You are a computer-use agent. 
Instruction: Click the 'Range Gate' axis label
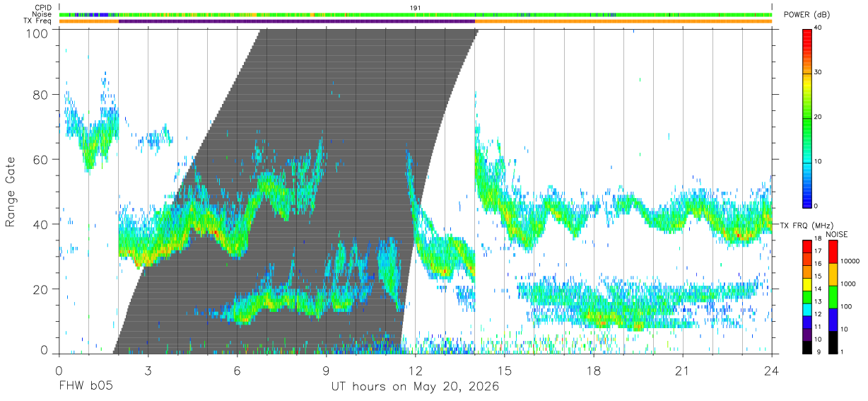tap(11, 191)
